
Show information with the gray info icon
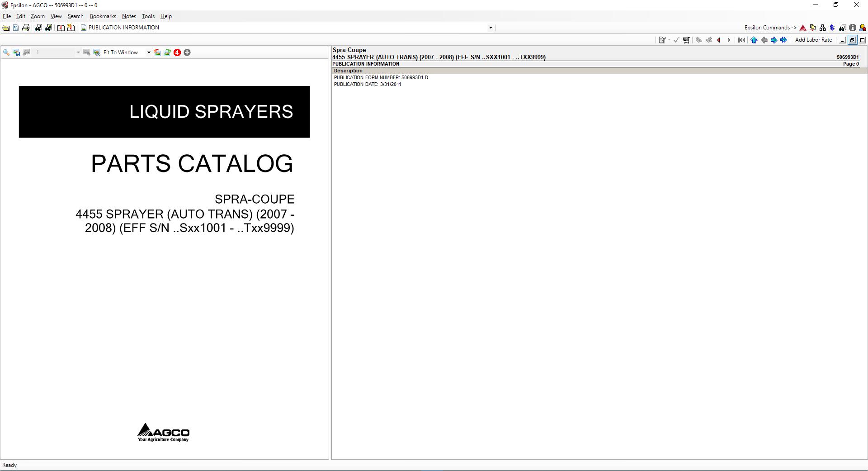click(853, 28)
